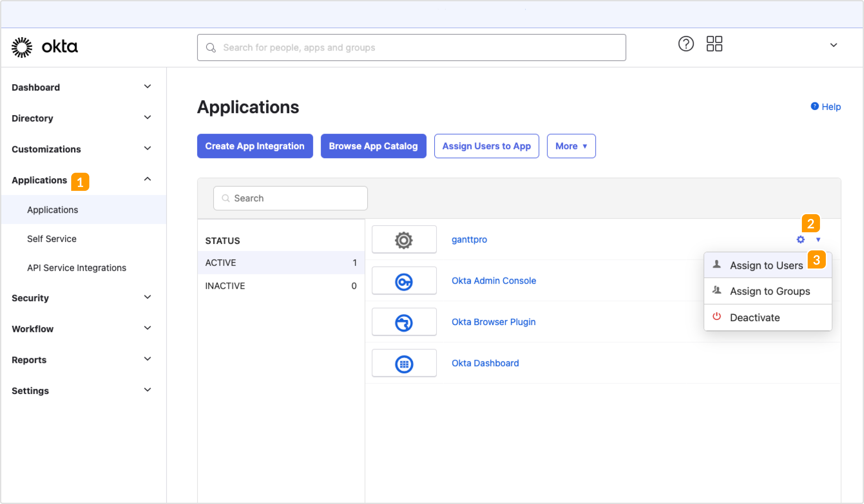Click the people and apps search field
This screenshot has width=864, height=504.
coord(411,47)
